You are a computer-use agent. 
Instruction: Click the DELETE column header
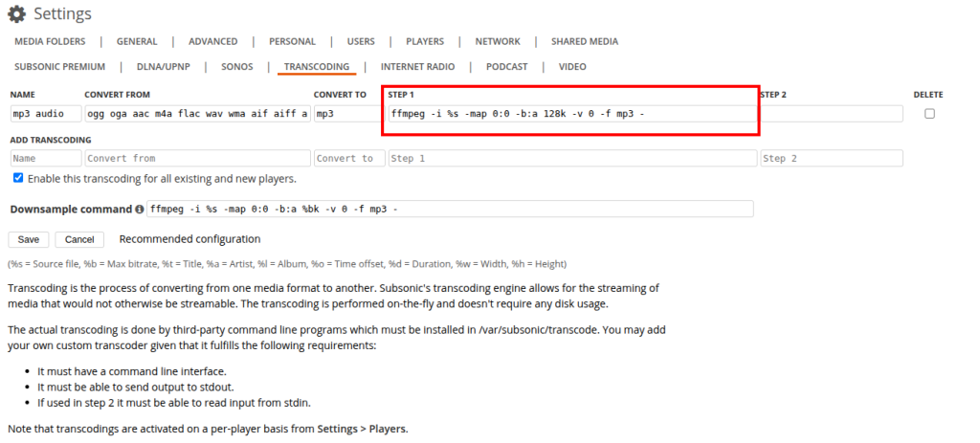pyautogui.click(x=928, y=95)
